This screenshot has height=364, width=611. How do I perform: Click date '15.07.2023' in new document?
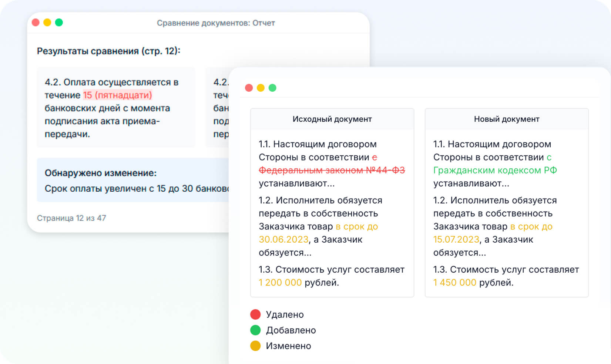[456, 240]
